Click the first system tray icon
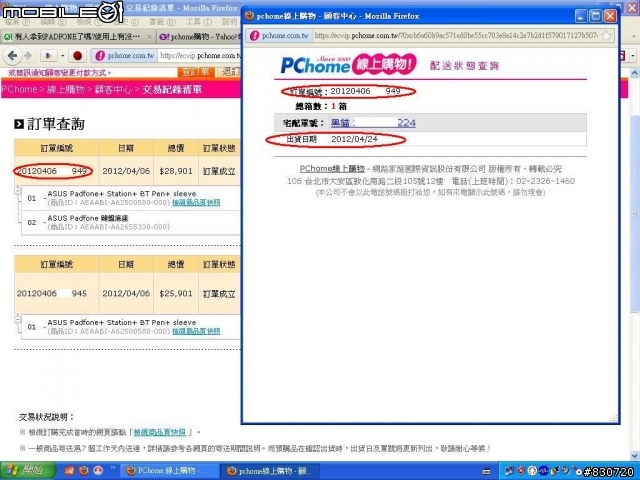Viewport: 640px width, 480px height. tap(509, 471)
